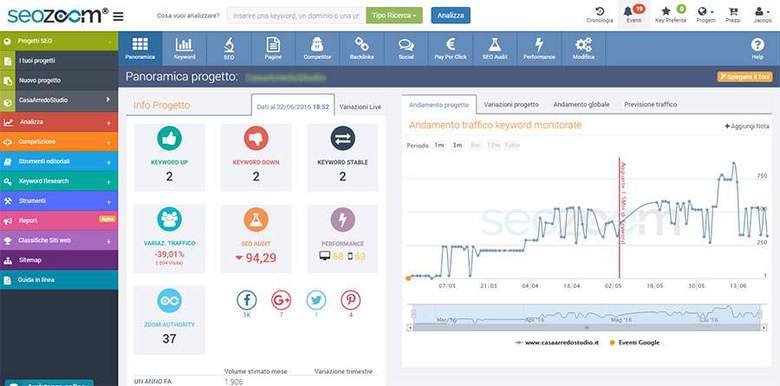
Task: Expand the Strumenti sidebar menu
Action: (59, 201)
